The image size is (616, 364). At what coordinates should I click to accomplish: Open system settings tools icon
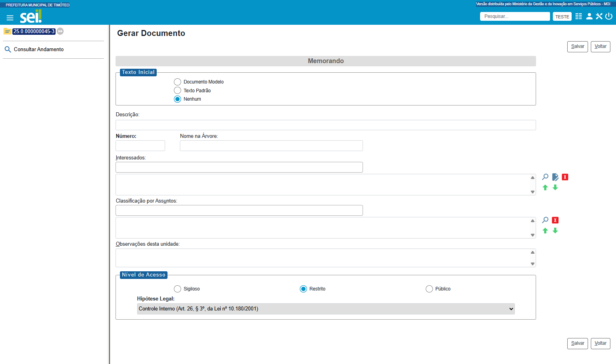pyautogui.click(x=599, y=16)
